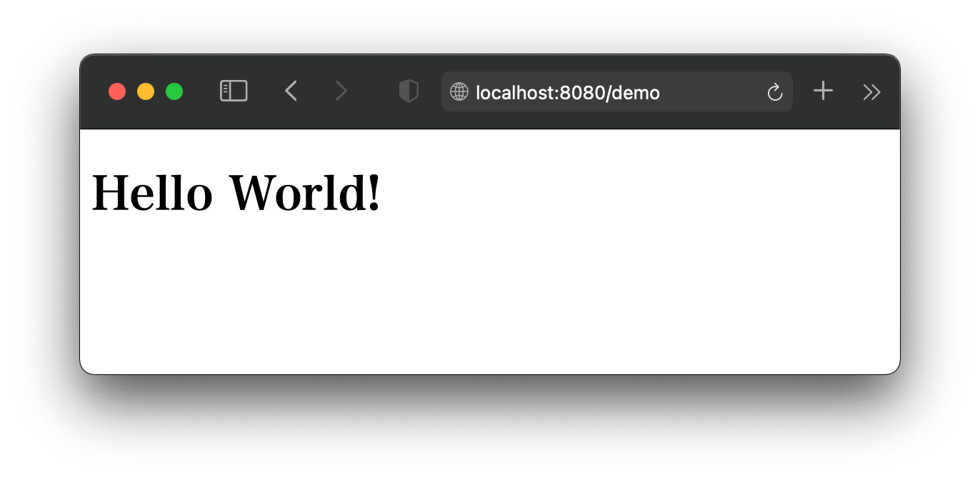Click the word World! in heading

pos(305,193)
